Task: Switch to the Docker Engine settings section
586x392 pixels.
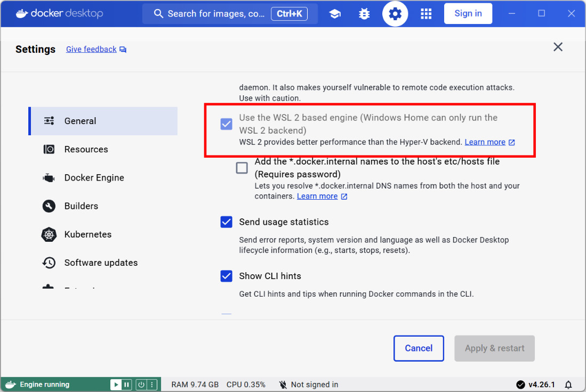Action: (x=103, y=178)
